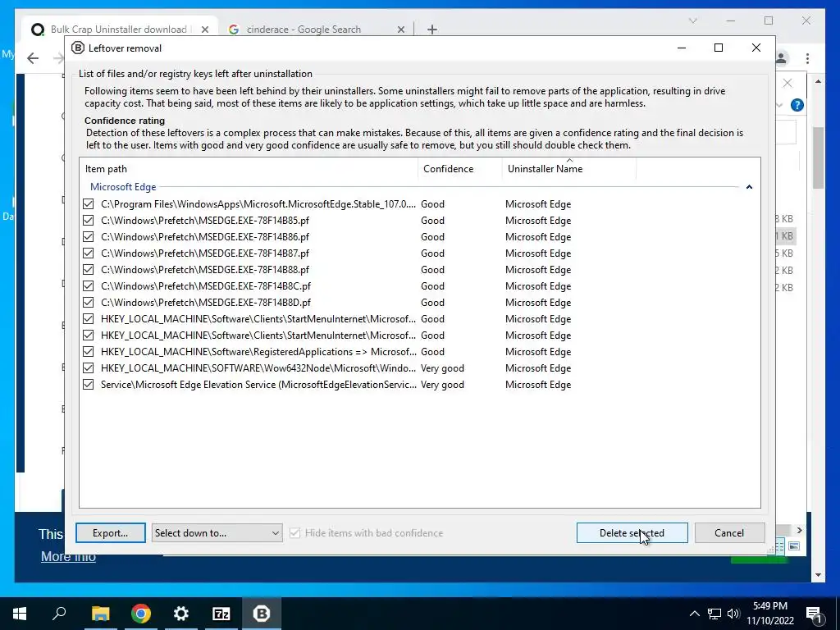Image resolution: width=840 pixels, height=630 pixels.
Task: Open the network tray icon
Action: (714, 614)
